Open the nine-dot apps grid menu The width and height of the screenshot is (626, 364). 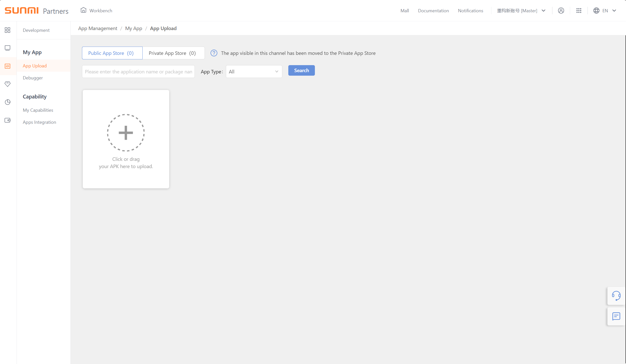[579, 11]
